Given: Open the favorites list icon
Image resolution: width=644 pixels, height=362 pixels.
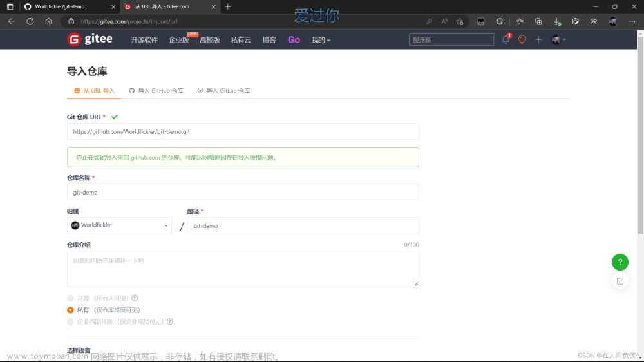Looking at the screenshot, I should click(520, 21).
